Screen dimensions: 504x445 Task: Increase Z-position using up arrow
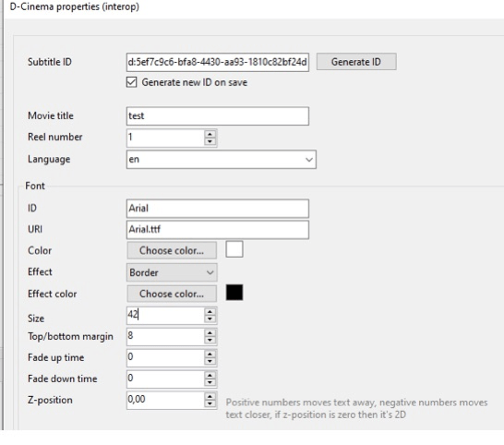coord(210,396)
